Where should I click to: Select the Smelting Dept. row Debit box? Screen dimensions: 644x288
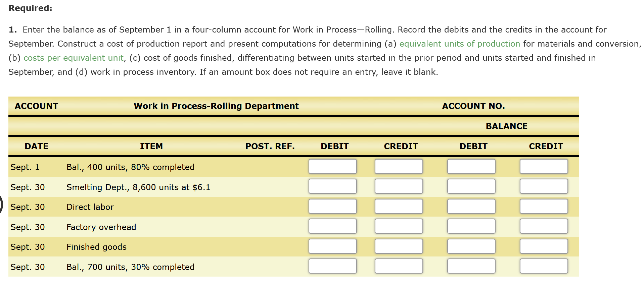point(332,186)
